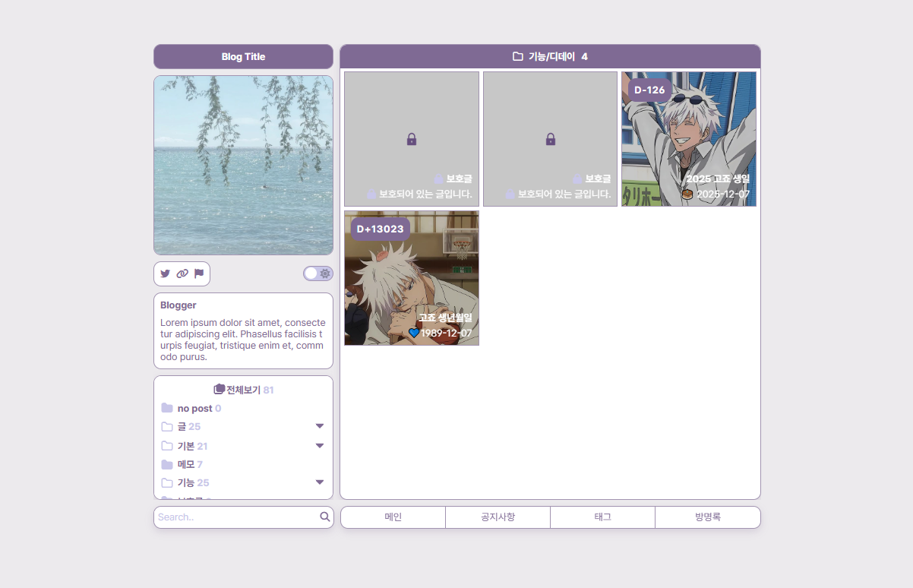
Task: Open the 공지사항 notices tab
Action: pyautogui.click(x=498, y=517)
